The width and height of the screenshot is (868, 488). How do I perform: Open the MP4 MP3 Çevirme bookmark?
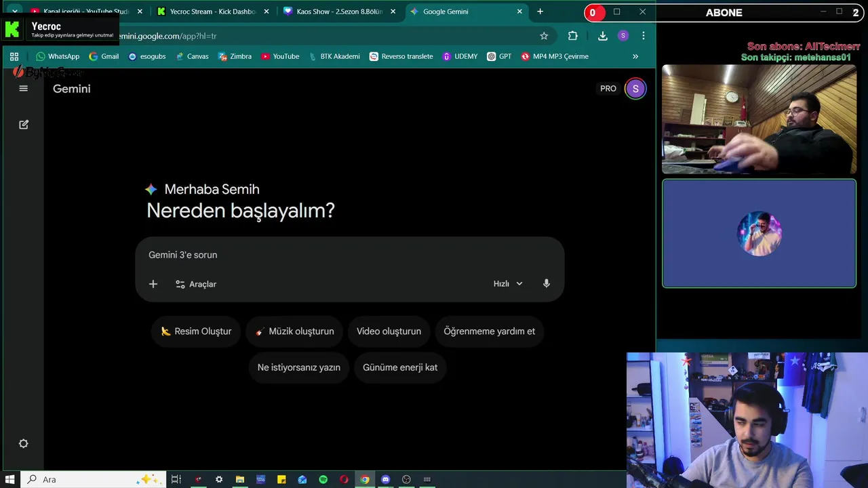[554, 56]
